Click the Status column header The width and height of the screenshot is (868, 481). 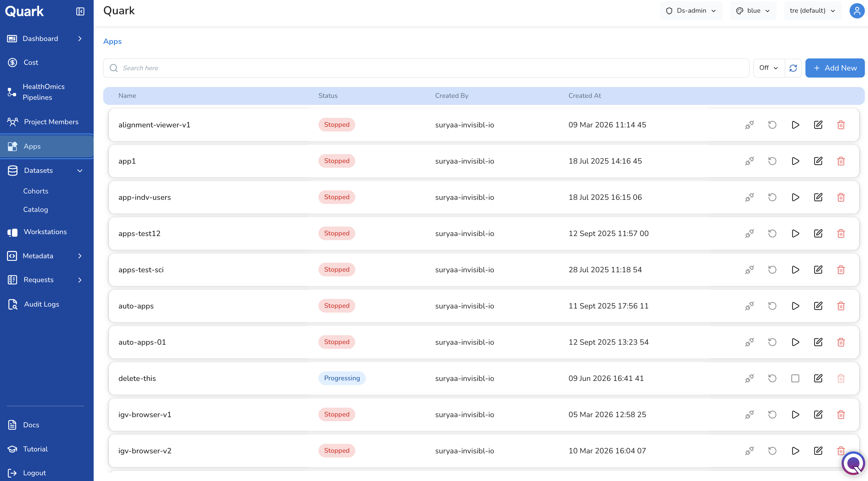(328, 96)
